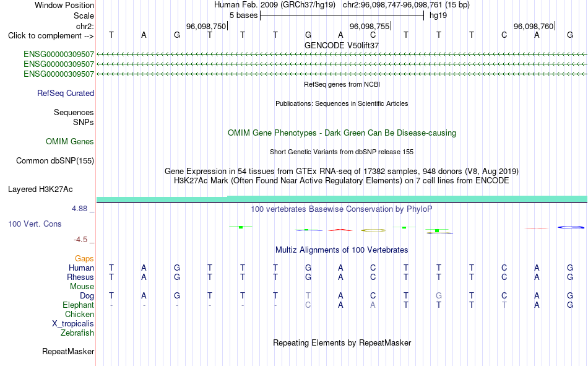This screenshot has height=366, width=588.
Task: Click the blue ring PhyloP mark under the last base
Action: coord(571,227)
